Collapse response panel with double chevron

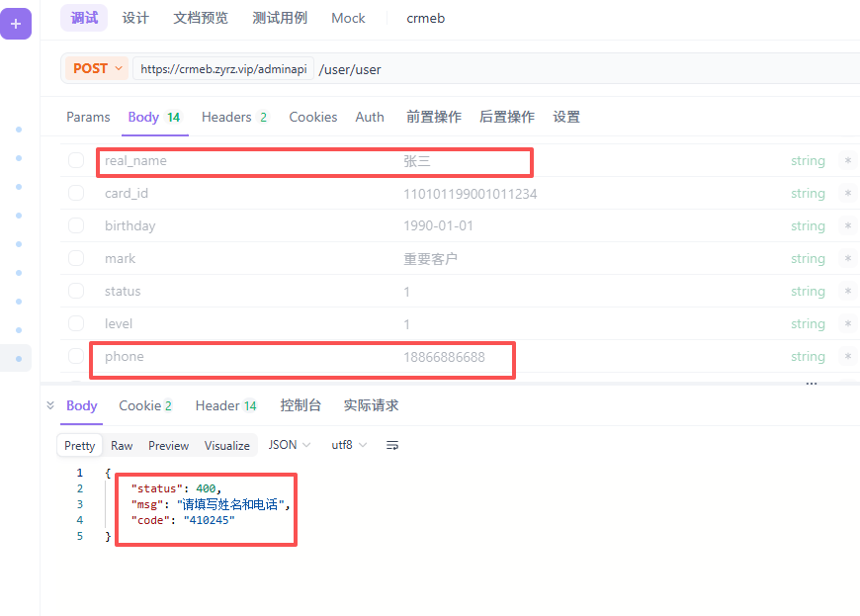(50, 405)
